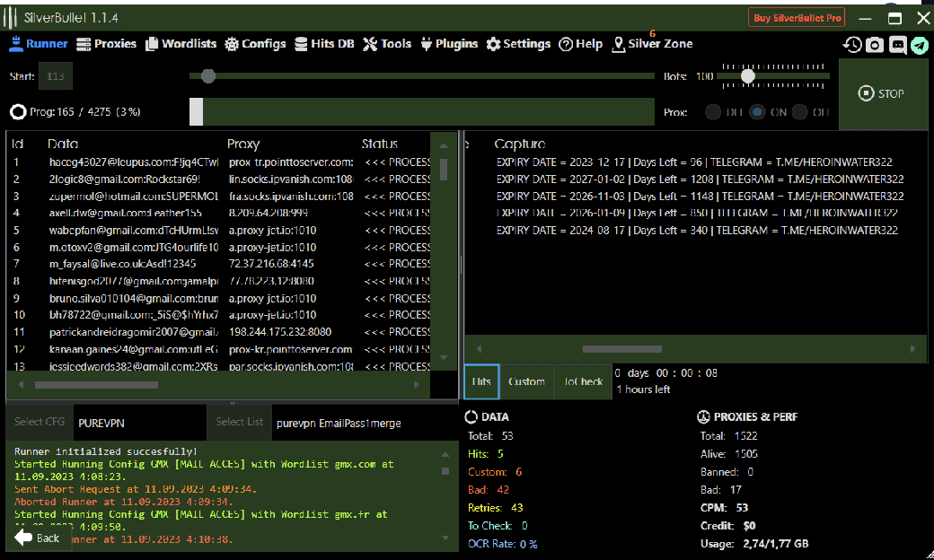
Task: Open the Runner section
Action: coord(39,44)
